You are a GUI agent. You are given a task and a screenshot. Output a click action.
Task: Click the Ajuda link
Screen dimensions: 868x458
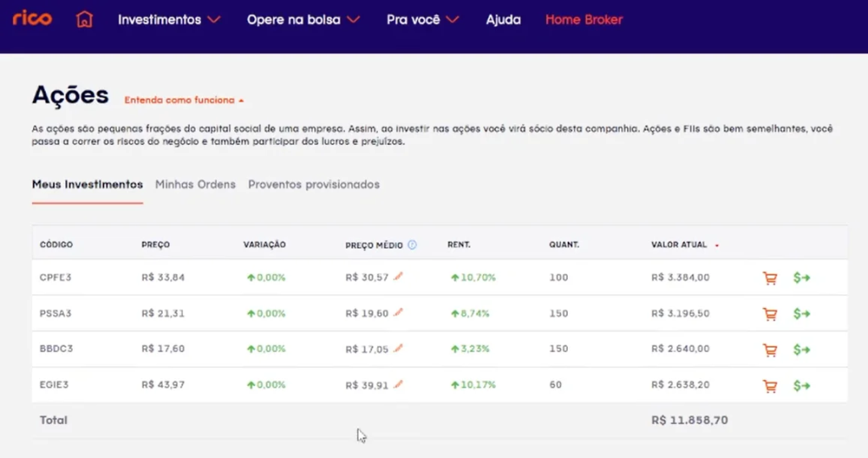(x=504, y=19)
